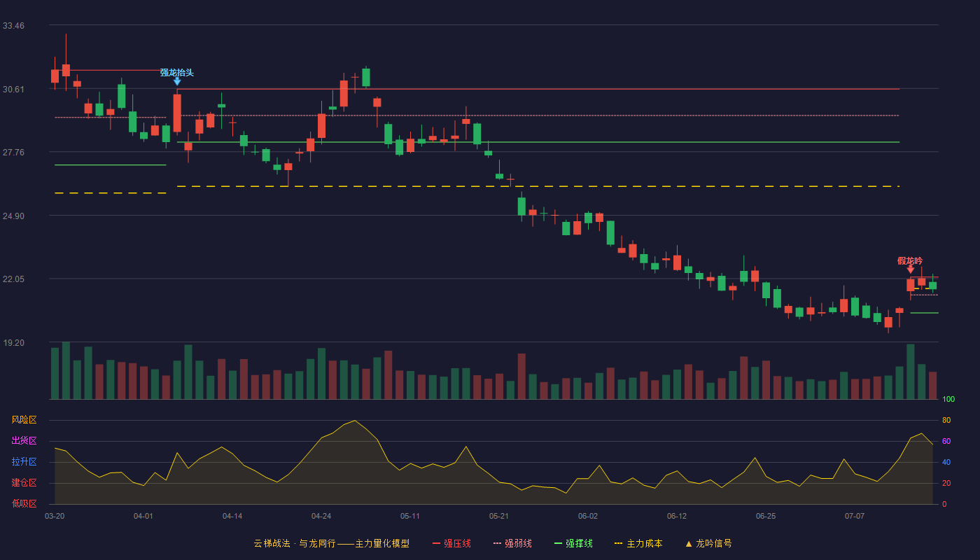The width and height of the screenshot is (980, 560).
Task: Click the red candlestick under 假龙吟 arrow
Action: 910,285
